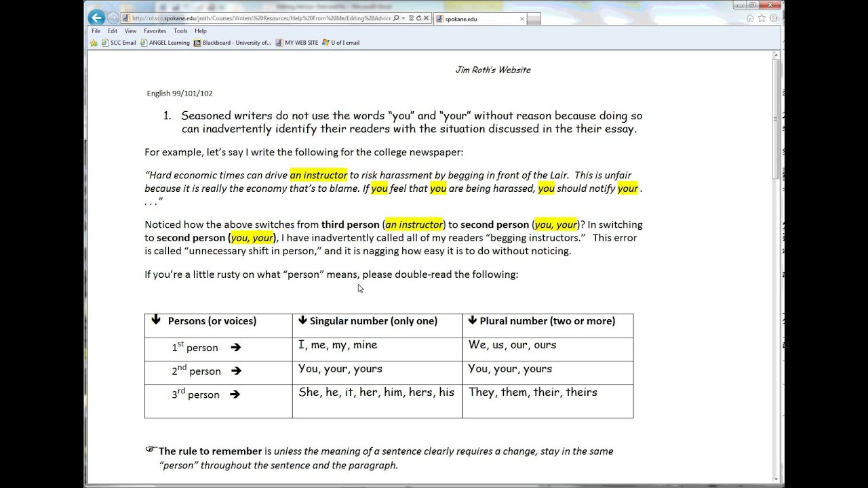Click scrollbar down arrow
This screenshot has width=868, height=488.
[x=778, y=479]
